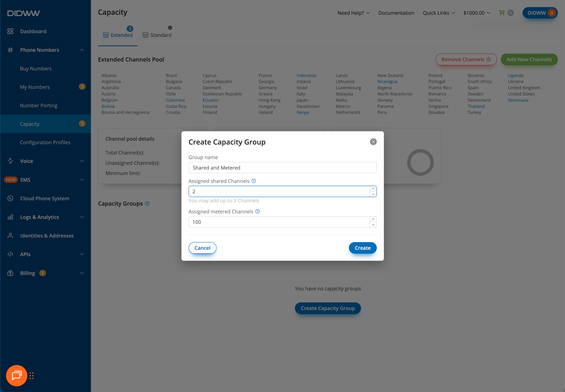The height and width of the screenshot is (392, 565).
Task: Go to Dashboard
Action: [x=33, y=31]
